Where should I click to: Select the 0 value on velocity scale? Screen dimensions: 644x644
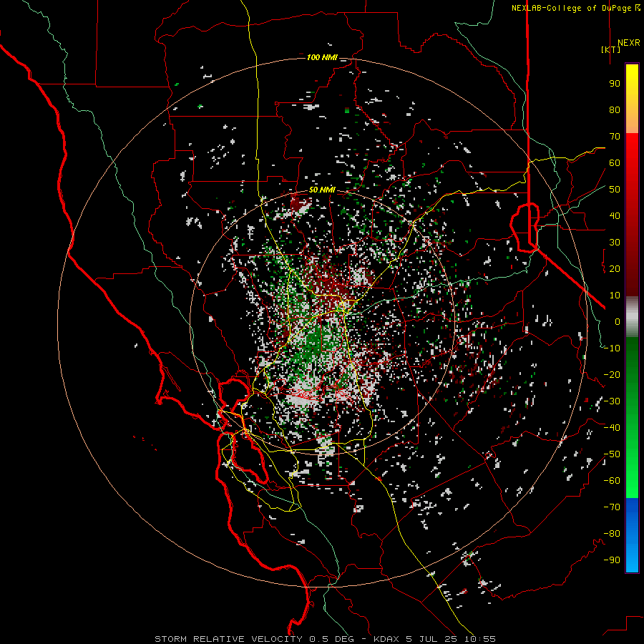618,321
